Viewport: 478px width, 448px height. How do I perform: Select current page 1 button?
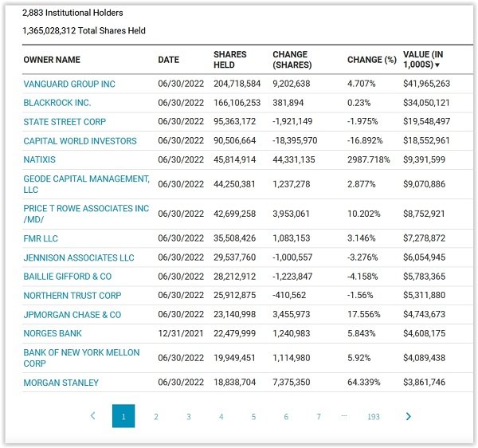pos(123,416)
